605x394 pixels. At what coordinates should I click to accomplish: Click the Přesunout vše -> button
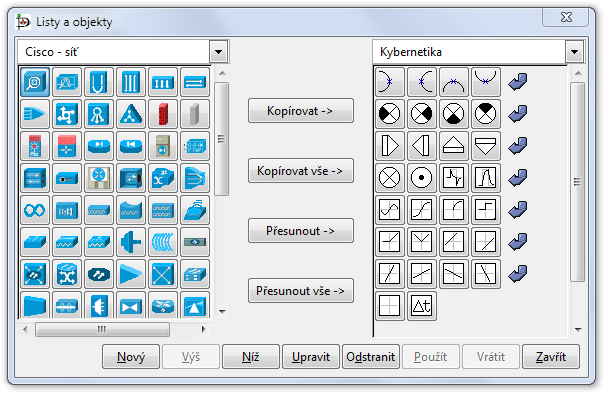coord(301,291)
